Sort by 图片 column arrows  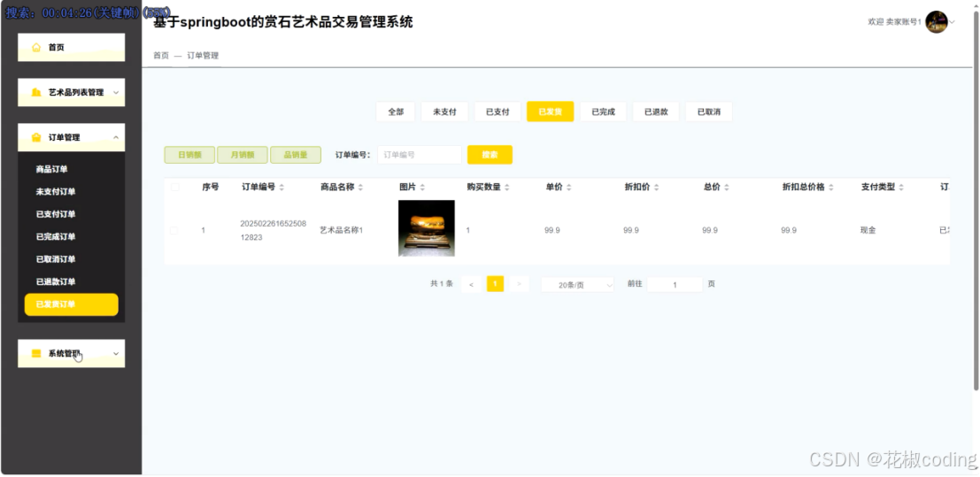tap(422, 188)
